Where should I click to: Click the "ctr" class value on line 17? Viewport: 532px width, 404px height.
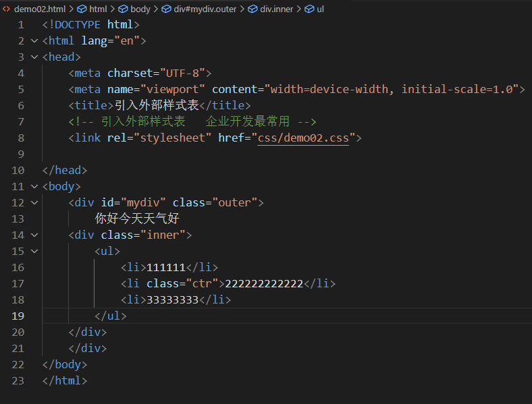point(203,284)
